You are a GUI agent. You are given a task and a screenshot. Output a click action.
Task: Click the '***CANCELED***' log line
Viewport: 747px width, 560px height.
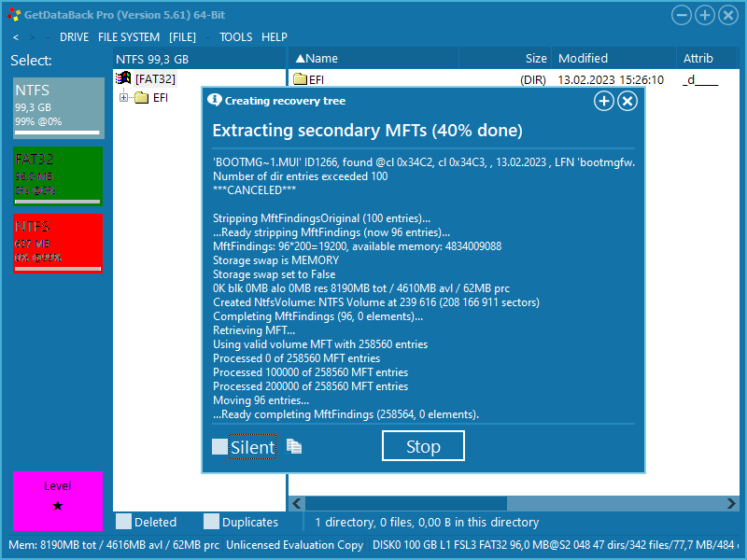click(x=254, y=190)
